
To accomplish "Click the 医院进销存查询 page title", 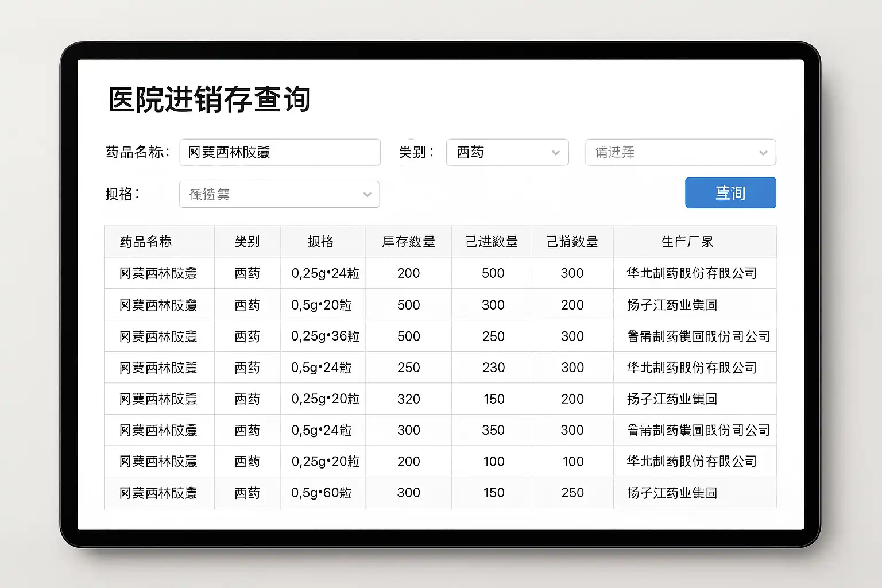I will [x=210, y=99].
